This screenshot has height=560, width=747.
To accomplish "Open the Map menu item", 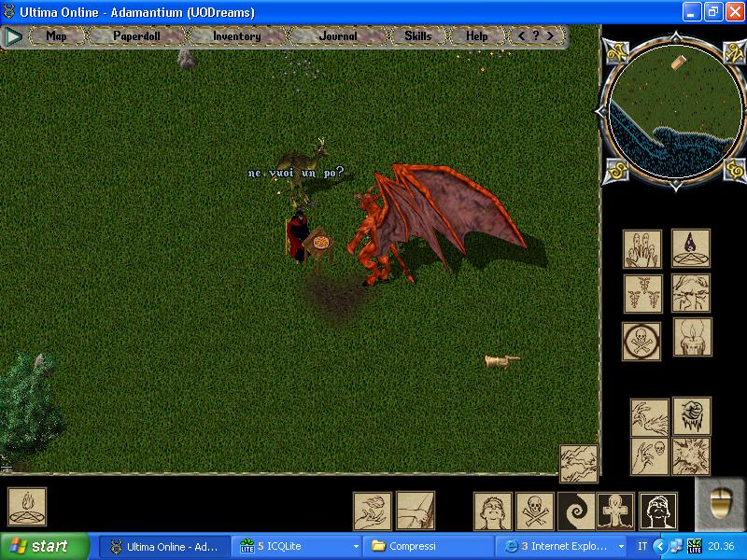I will (x=56, y=36).
